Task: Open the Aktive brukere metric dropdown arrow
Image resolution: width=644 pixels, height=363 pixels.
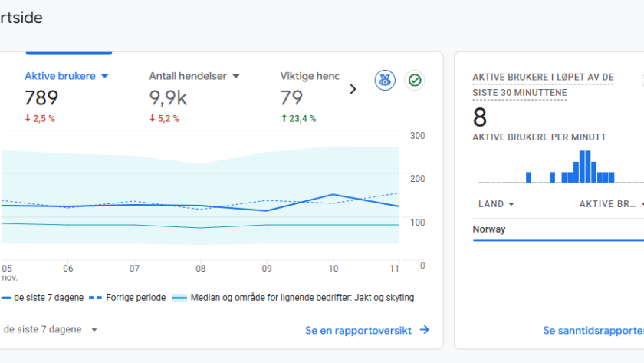Action: (x=105, y=76)
